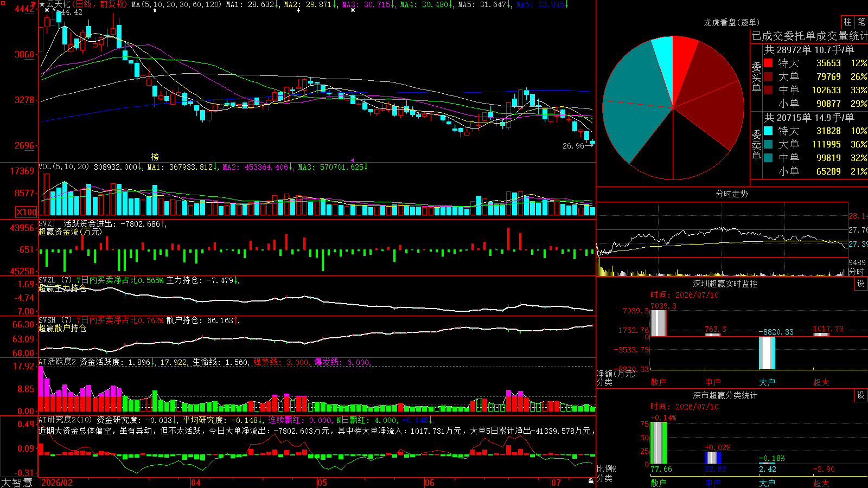Click the X100 volume scale box
Image resolution: width=868 pixels, height=488 pixels.
point(26,212)
